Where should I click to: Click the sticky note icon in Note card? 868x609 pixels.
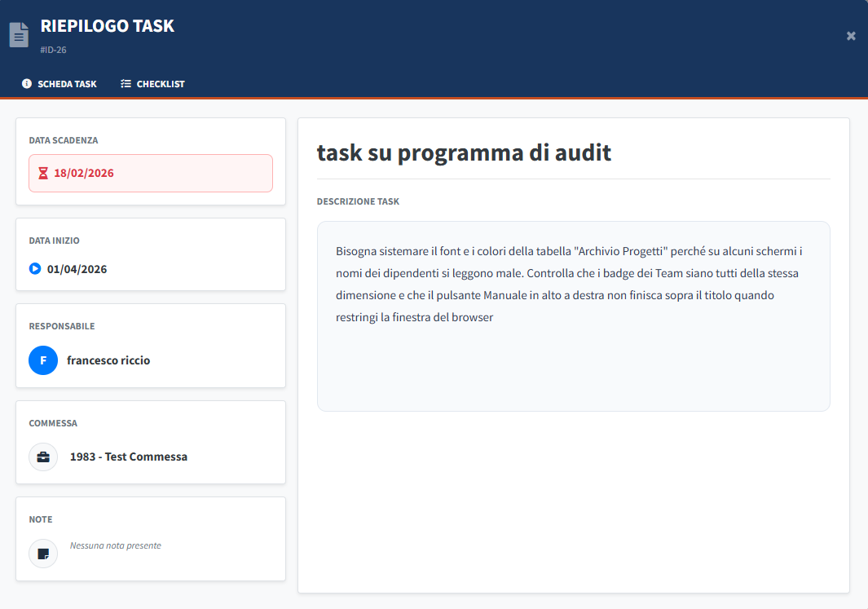(x=43, y=554)
